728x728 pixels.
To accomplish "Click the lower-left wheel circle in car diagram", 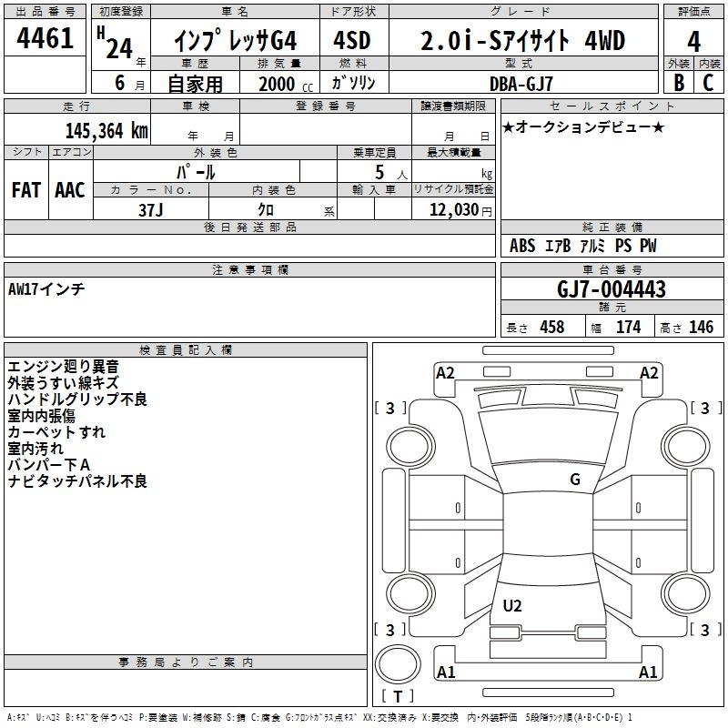I will (x=410, y=594).
